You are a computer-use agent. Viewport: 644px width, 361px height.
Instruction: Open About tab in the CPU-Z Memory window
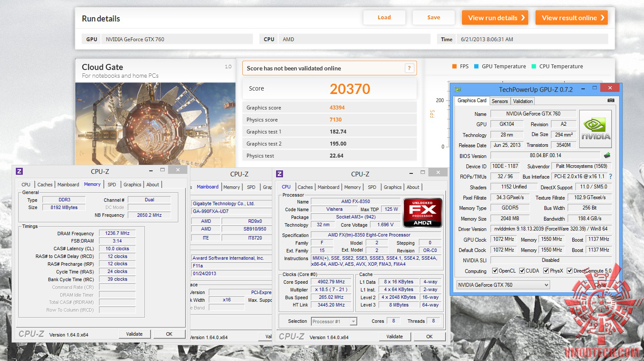coord(153,185)
